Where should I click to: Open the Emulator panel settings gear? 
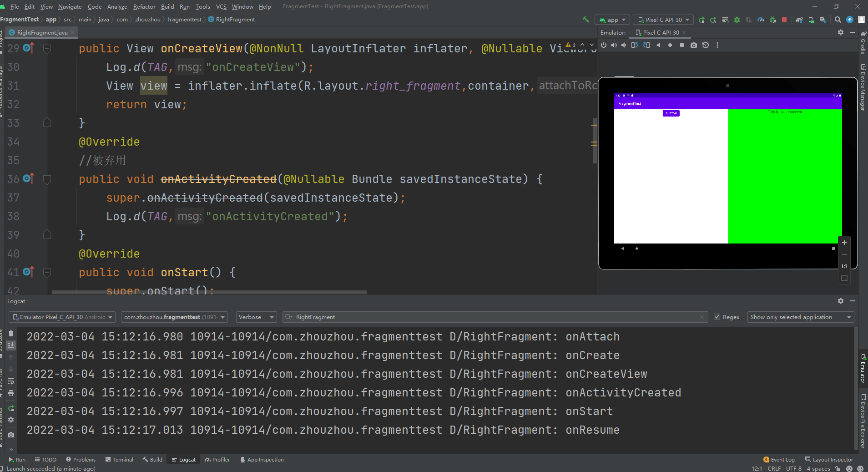pyautogui.click(x=841, y=32)
